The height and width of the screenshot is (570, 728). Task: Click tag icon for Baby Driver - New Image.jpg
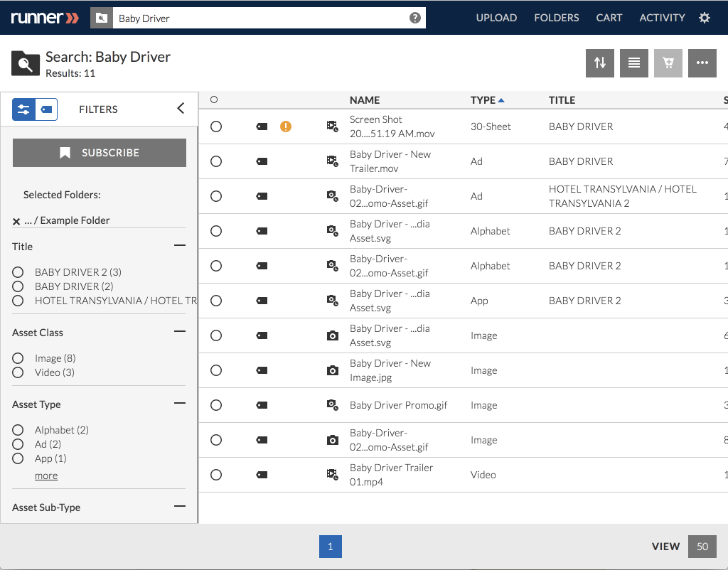pyautogui.click(x=262, y=370)
